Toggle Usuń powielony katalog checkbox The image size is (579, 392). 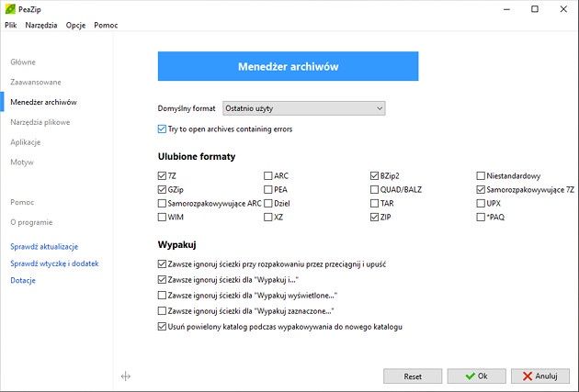coord(162,327)
